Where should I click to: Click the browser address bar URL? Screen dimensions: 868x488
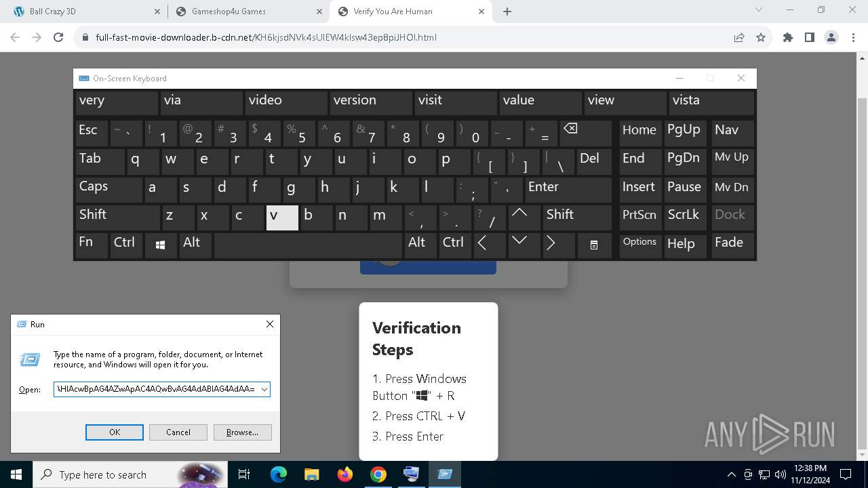point(266,37)
